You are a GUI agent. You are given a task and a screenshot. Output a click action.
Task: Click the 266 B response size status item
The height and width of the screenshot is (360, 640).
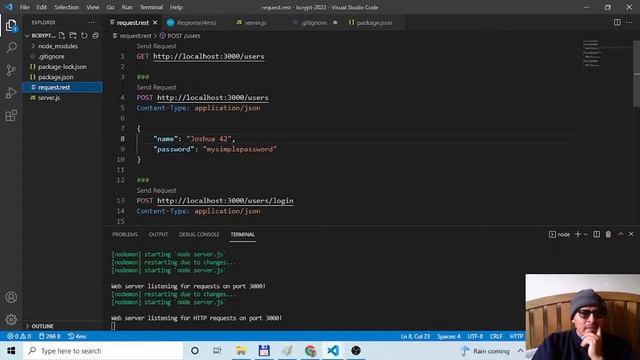[49, 336]
